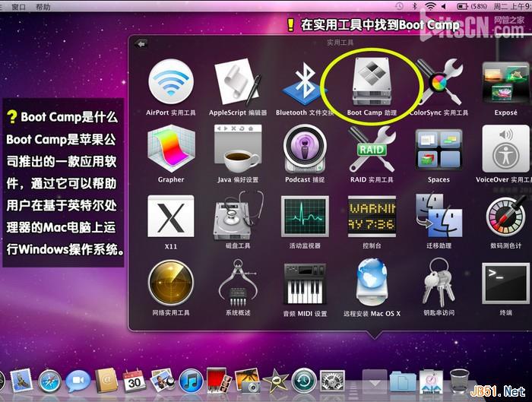
Task: Open the Trash in the Dock
Action: [459, 381]
